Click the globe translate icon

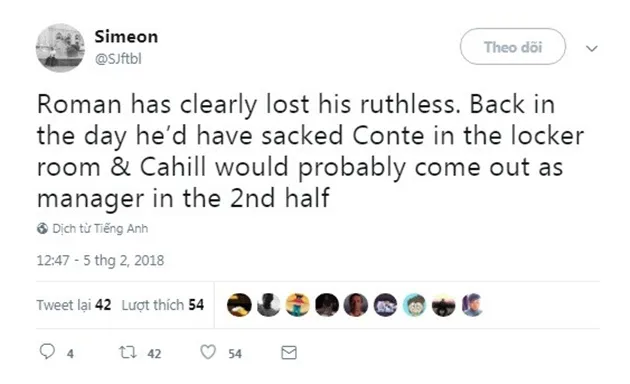(42, 229)
